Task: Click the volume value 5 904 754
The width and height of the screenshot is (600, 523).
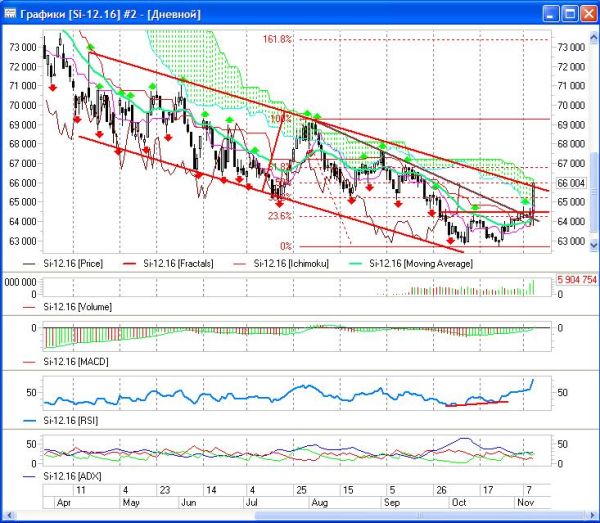Action: (x=577, y=280)
